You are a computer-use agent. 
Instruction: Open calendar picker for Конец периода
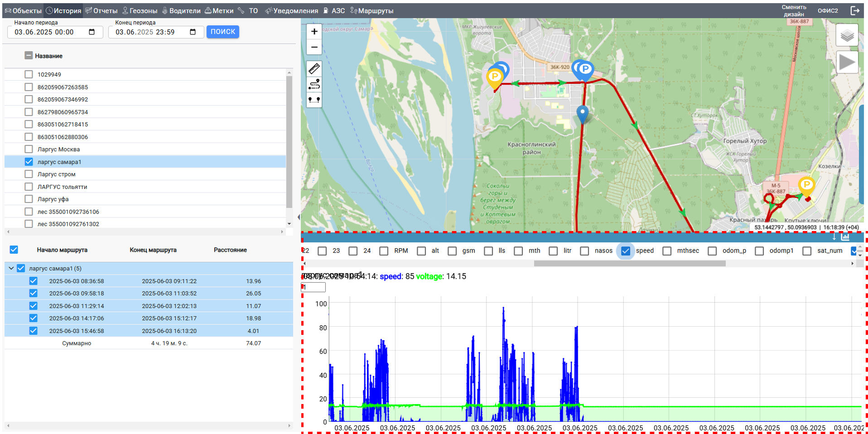click(x=193, y=32)
